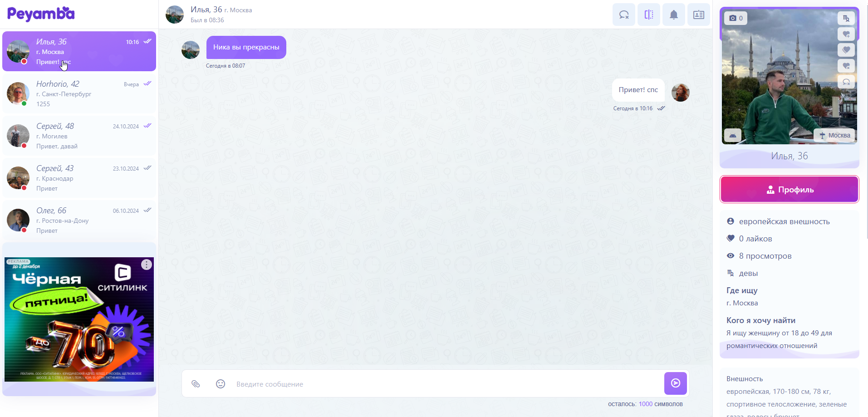
Task: Click the heart icon beside 0 лайков
Action: (x=731, y=239)
